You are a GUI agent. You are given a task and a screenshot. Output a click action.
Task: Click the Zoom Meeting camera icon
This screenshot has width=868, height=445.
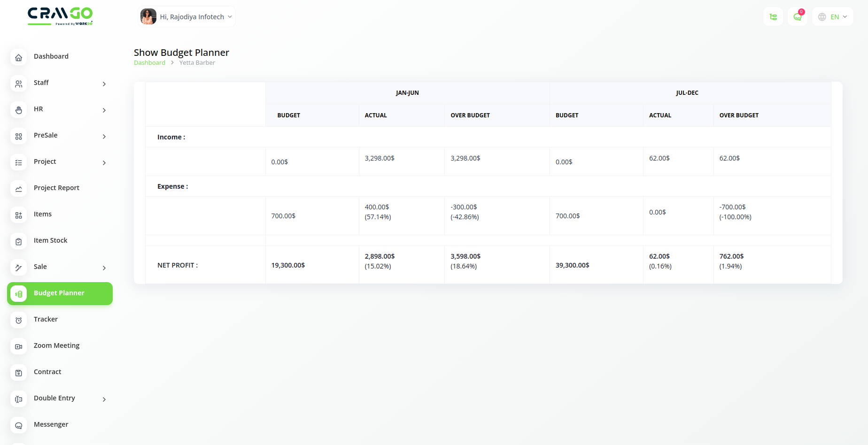[19, 346]
